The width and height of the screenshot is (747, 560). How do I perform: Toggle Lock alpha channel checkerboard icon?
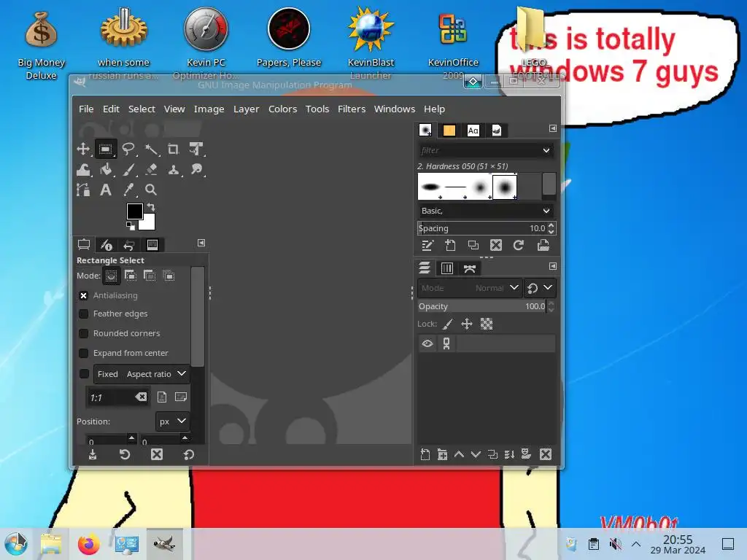pyautogui.click(x=487, y=324)
